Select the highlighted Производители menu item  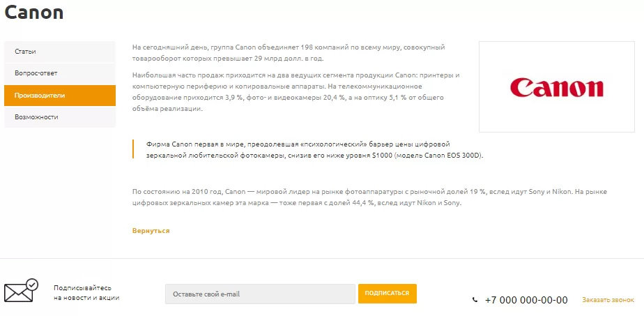pyautogui.click(x=60, y=96)
